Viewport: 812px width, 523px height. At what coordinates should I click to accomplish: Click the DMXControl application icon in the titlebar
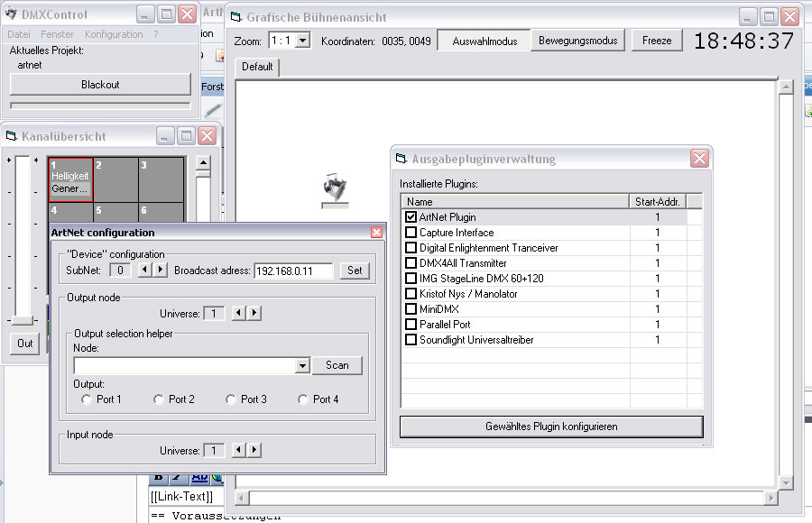pyautogui.click(x=11, y=14)
